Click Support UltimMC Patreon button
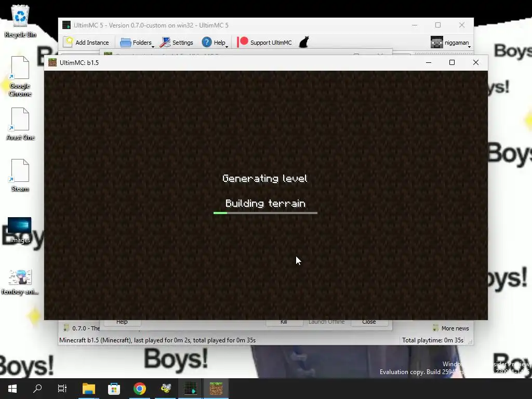532x399 pixels. 264,43
